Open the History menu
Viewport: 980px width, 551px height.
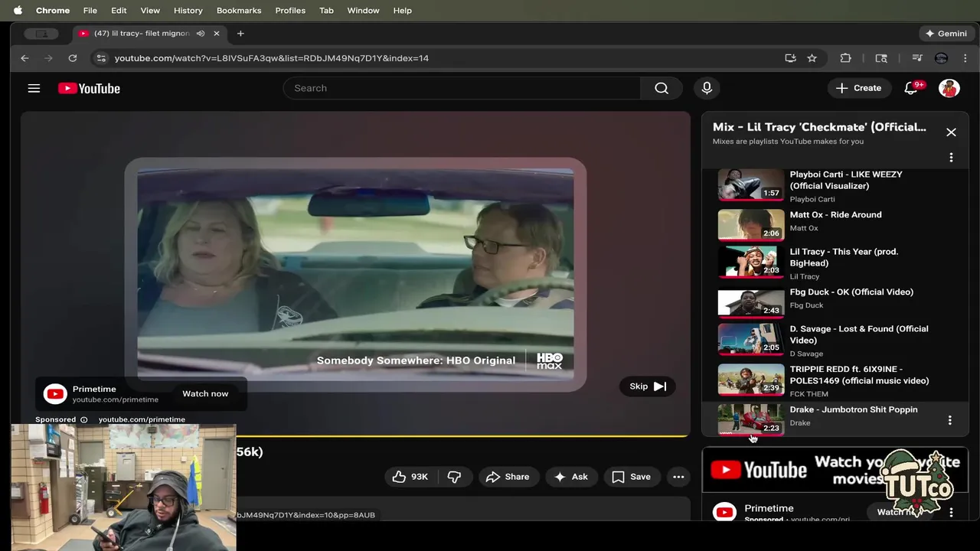point(188,10)
